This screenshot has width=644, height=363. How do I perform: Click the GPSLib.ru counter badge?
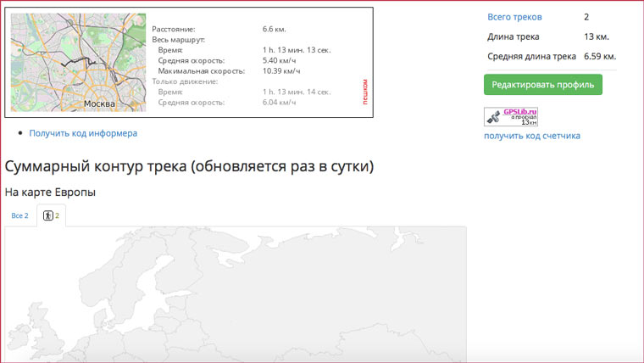[511, 117]
